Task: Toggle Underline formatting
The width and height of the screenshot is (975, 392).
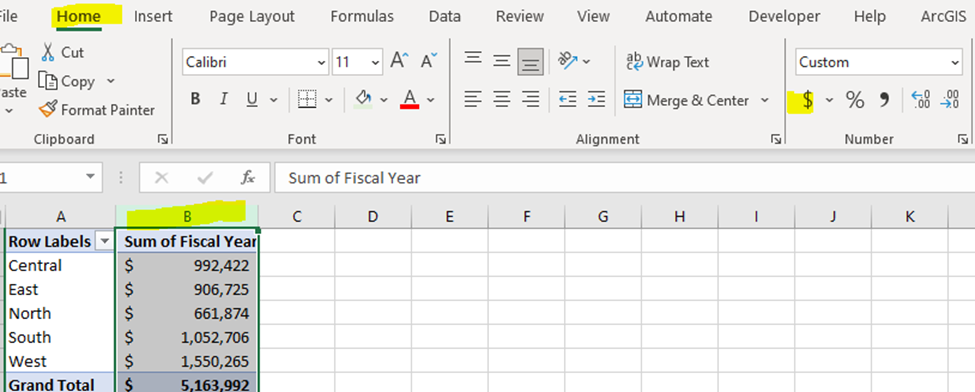Action: click(x=252, y=99)
